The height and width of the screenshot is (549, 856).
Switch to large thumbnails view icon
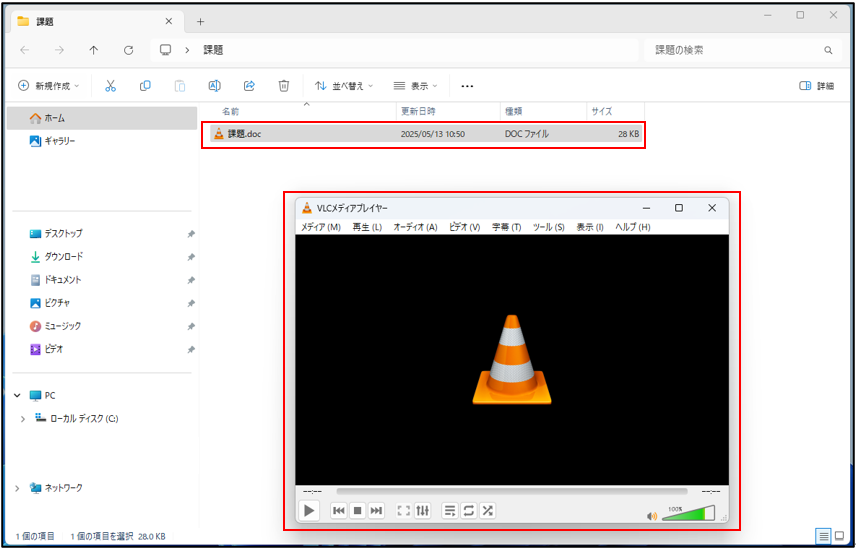[839, 536]
